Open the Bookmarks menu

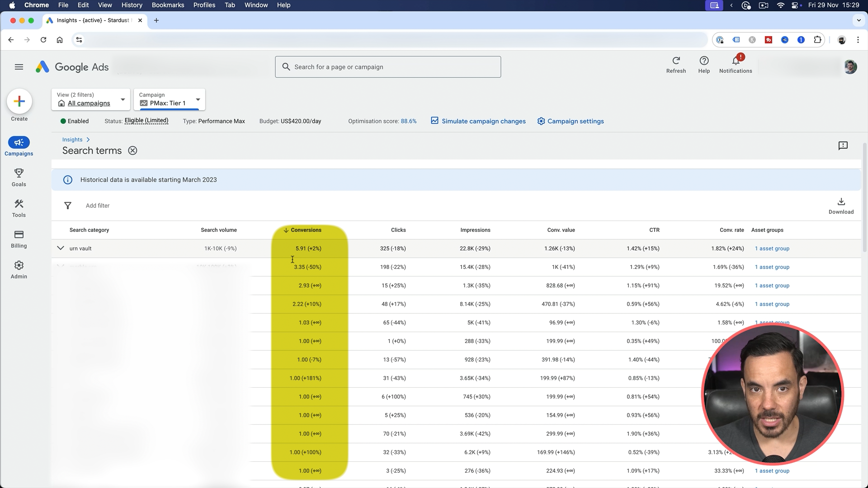[168, 5]
